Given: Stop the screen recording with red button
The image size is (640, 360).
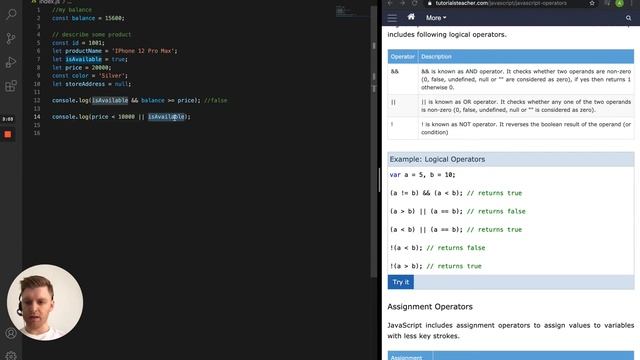Looking at the screenshot, I should coord(8,134).
